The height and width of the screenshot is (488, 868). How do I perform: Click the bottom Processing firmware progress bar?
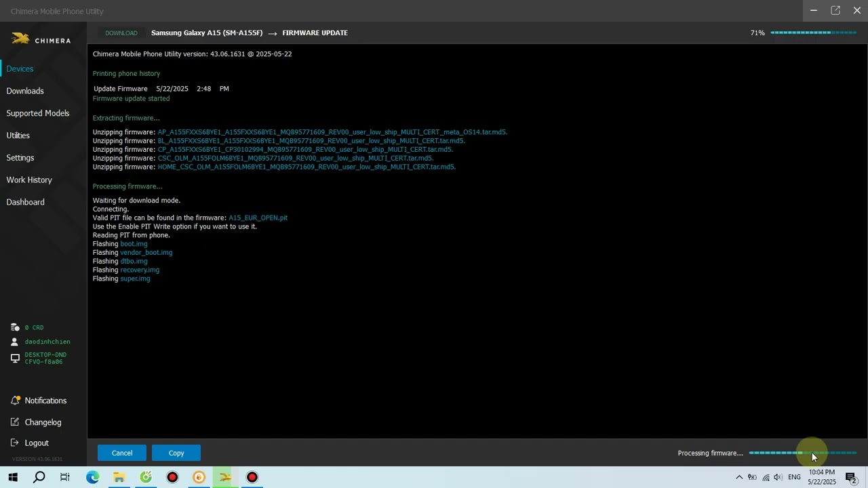pyautogui.click(x=803, y=453)
